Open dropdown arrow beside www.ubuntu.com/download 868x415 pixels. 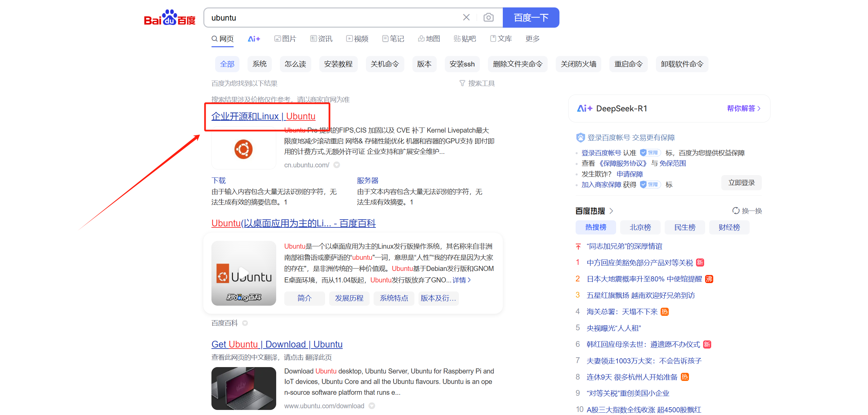click(x=372, y=406)
